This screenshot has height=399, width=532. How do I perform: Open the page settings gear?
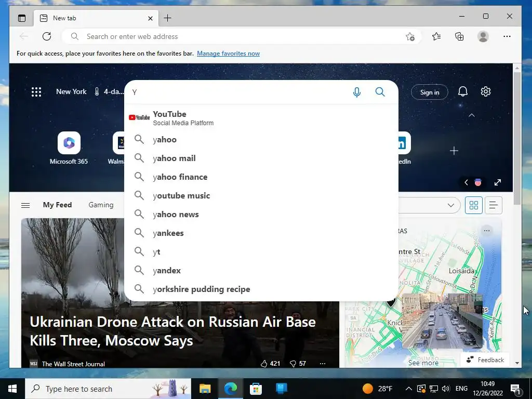click(486, 91)
